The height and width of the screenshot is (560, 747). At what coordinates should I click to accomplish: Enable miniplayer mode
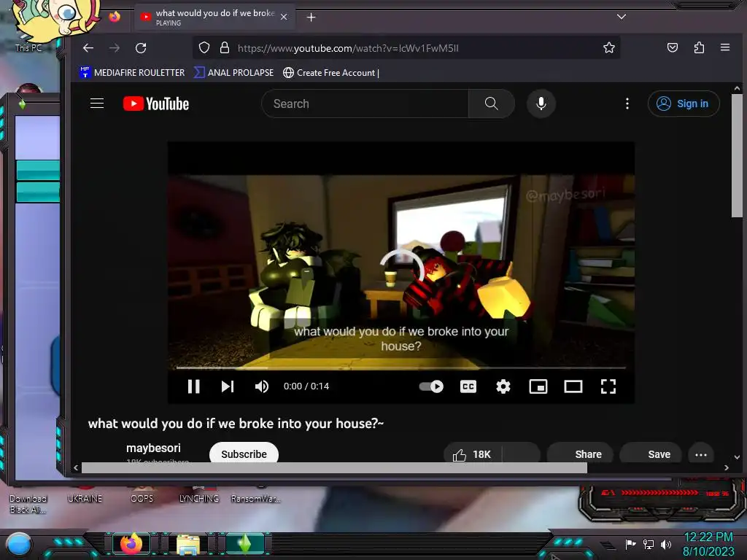[538, 386]
